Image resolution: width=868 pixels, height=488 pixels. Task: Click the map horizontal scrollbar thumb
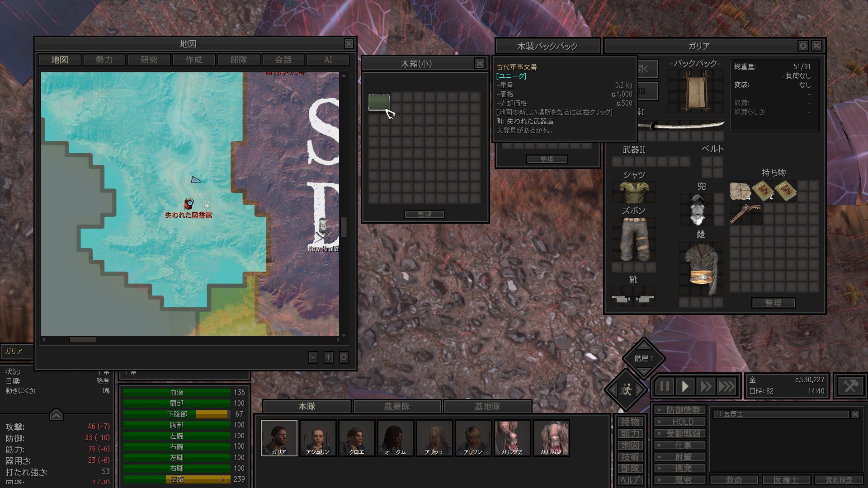tap(82, 339)
